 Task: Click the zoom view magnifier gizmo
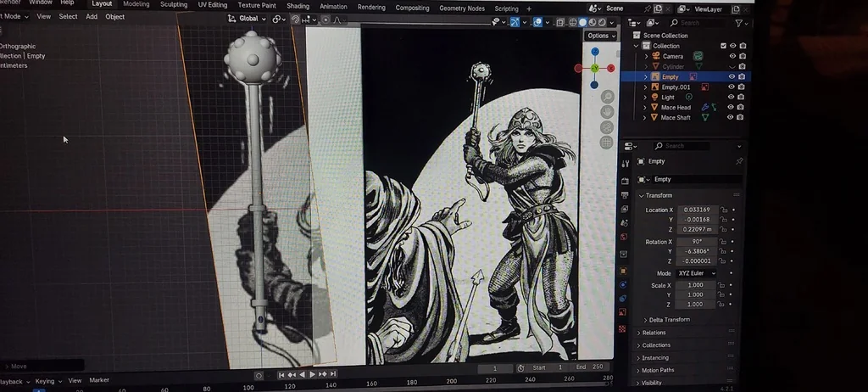607,97
